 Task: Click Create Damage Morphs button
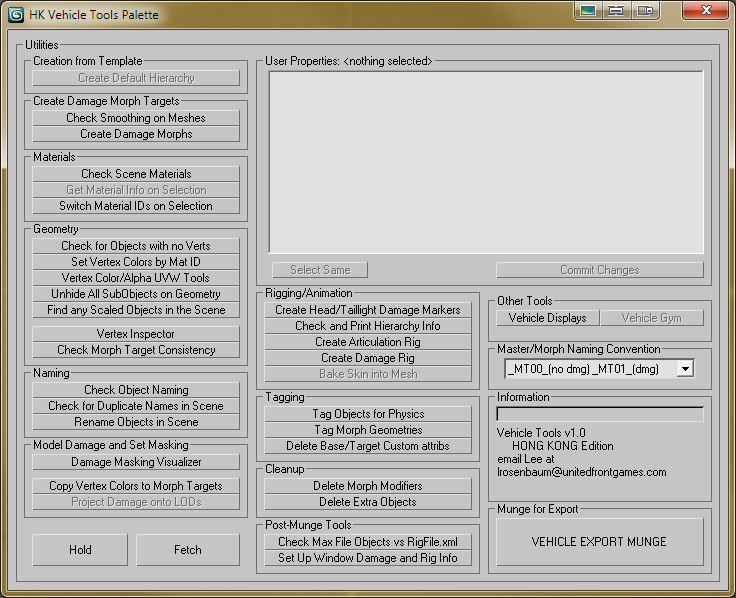(136, 134)
